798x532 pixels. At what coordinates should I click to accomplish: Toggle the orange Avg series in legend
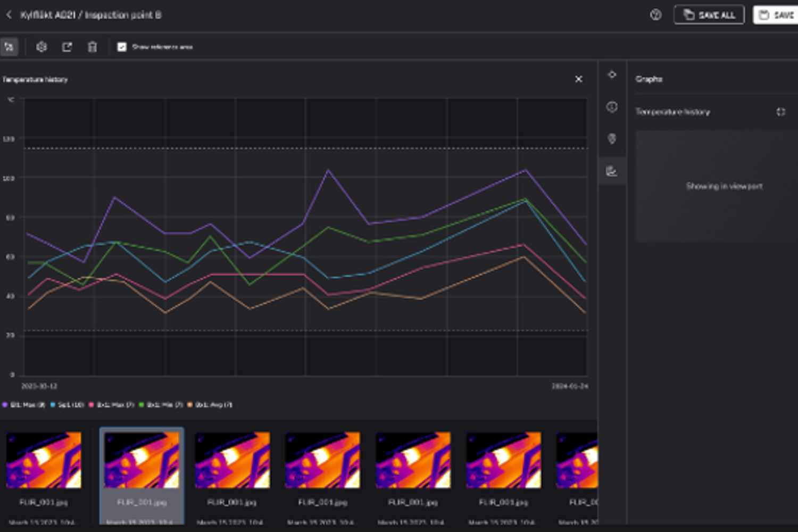click(211, 405)
